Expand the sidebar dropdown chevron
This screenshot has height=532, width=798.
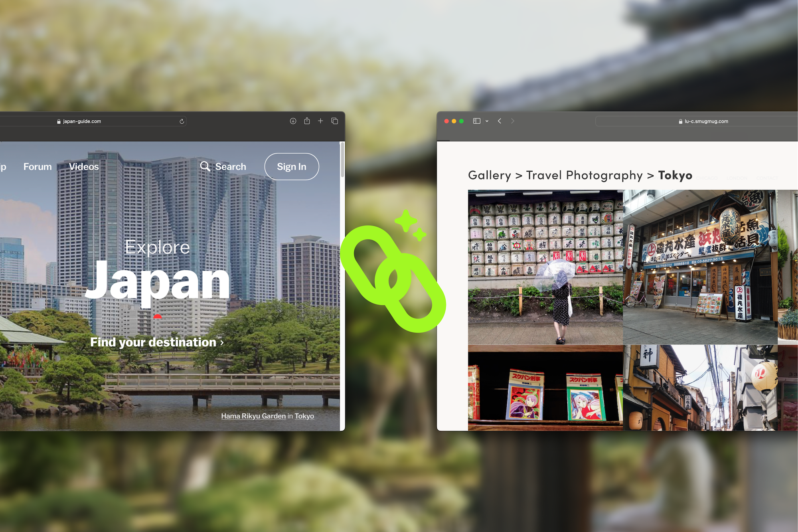pos(487,121)
